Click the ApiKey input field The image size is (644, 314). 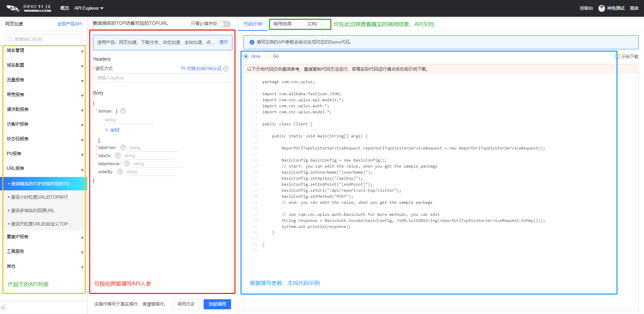pyautogui.click(x=160, y=78)
